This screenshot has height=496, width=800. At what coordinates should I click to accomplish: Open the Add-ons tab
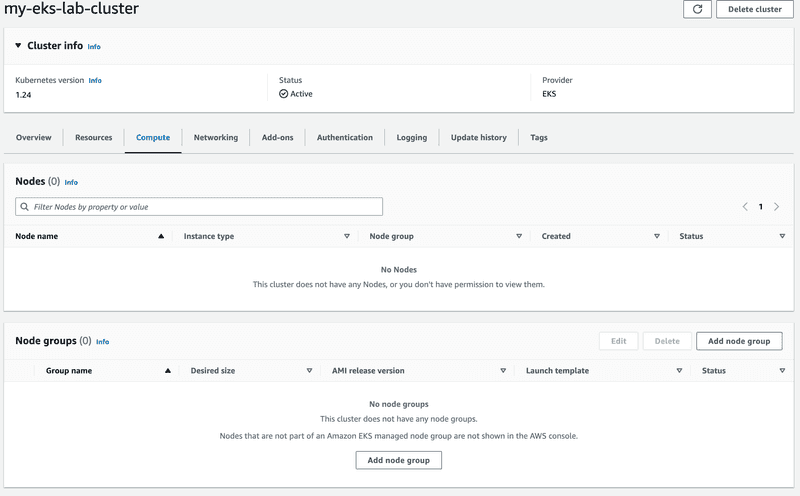pos(278,137)
